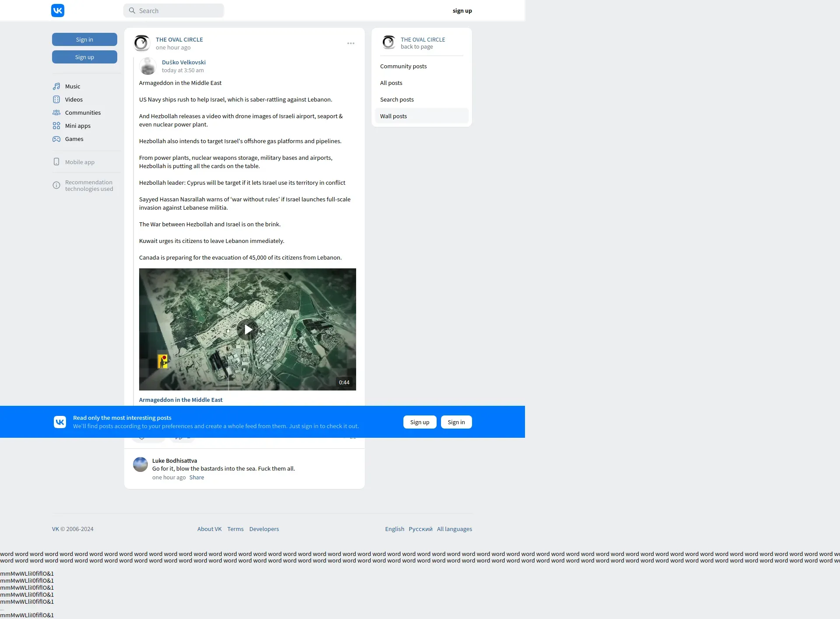840x619 pixels.
Task: Click Recommendation technologies info icon
Action: pyautogui.click(x=56, y=185)
